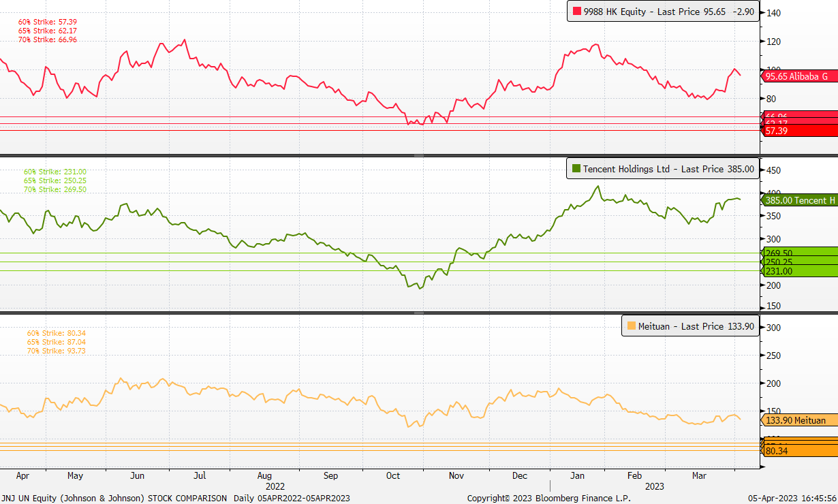The height and width of the screenshot is (504, 838).
Task: Click the 95.65 Alibaba G price tag
Action: click(799, 76)
